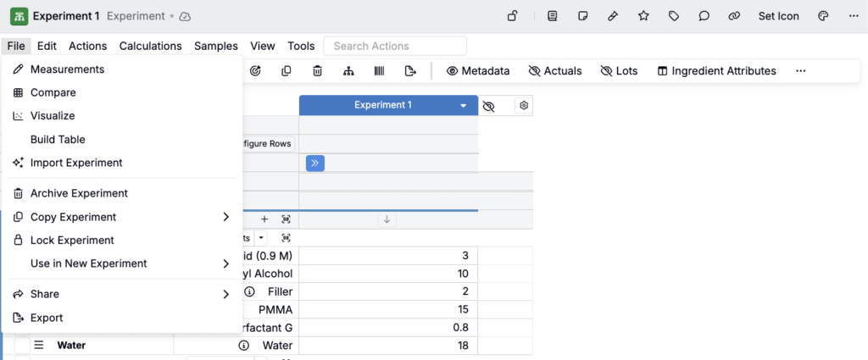The height and width of the screenshot is (360, 868).
Task: Click the sticky note icon in header
Action: 583,16
